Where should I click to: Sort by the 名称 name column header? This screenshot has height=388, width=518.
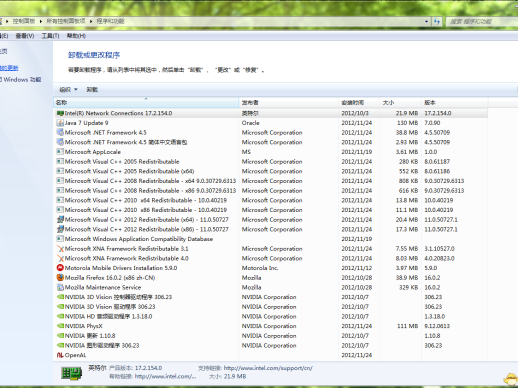146,103
